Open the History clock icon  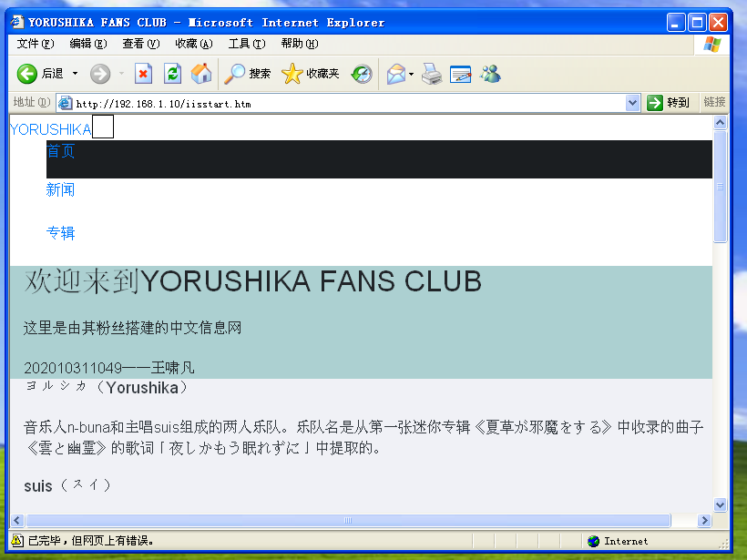coord(362,75)
